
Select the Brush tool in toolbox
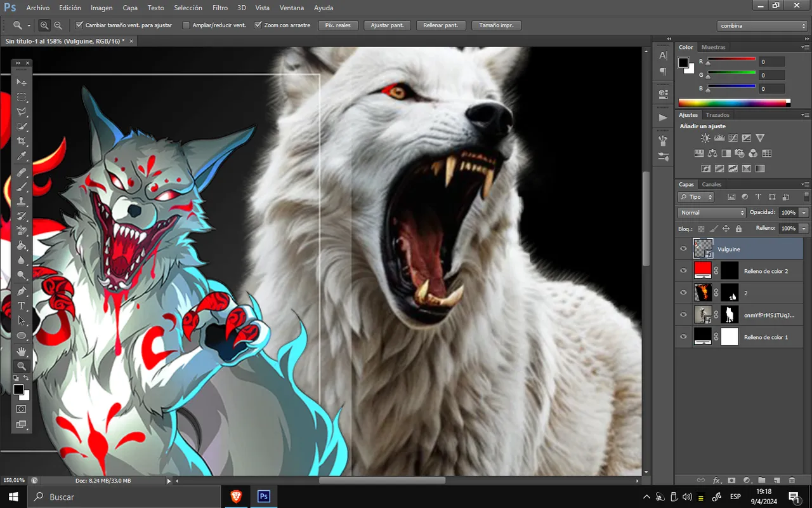tap(22, 187)
